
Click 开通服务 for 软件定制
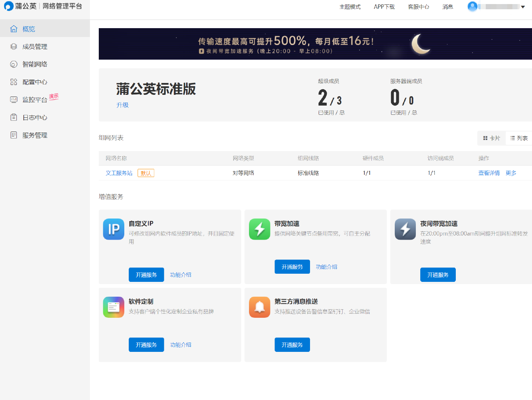[146, 345]
